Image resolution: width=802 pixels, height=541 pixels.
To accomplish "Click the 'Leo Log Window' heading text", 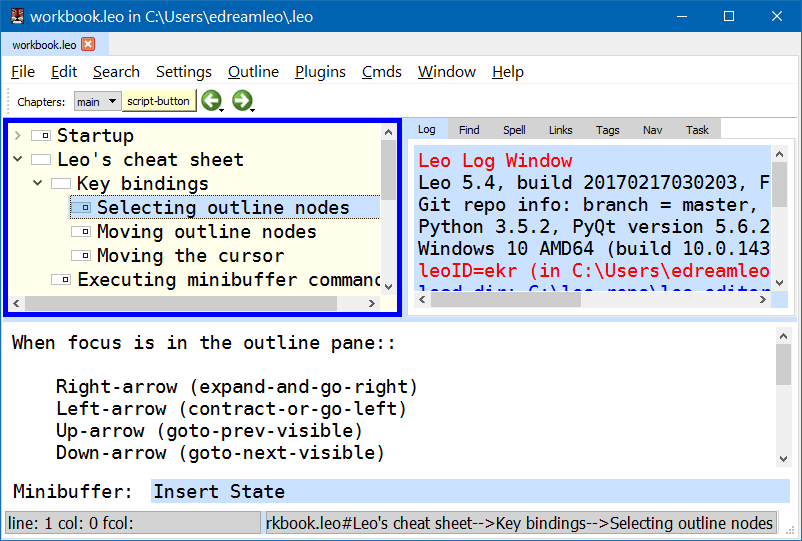I will (x=495, y=161).
